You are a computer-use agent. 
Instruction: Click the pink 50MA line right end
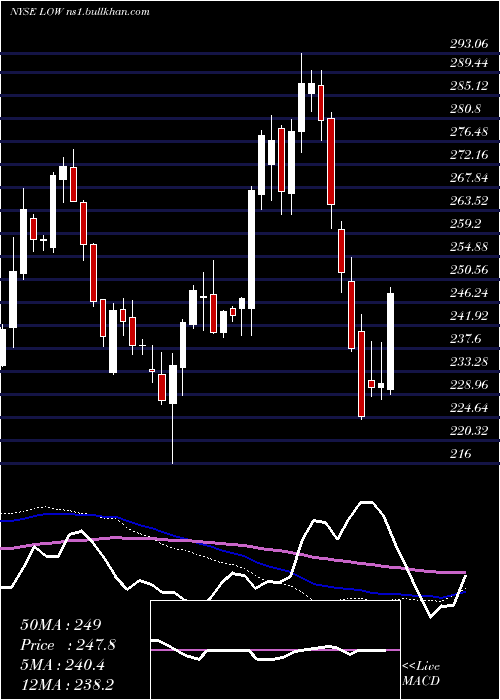click(x=463, y=572)
